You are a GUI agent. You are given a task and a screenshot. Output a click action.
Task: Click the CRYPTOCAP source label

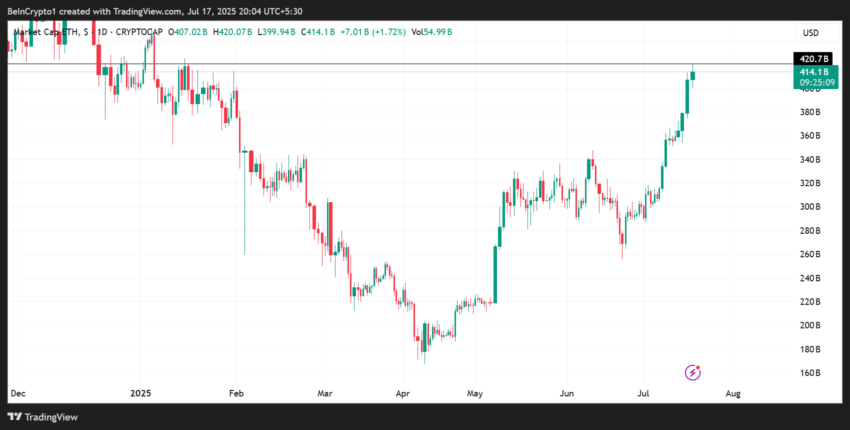[x=137, y=32]
